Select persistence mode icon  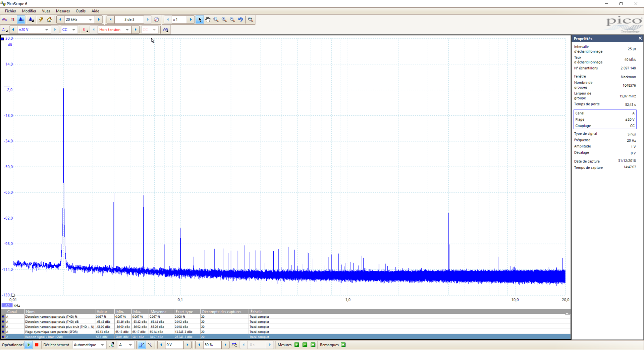(13, 19)
